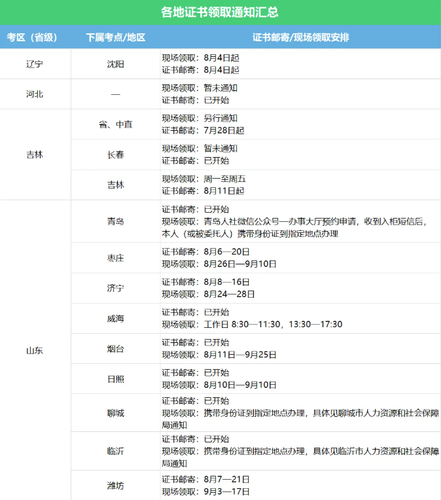
Task: Select 临沂 line mentioning 临沂市人力资源和社会保障
Action: (300, 451)
